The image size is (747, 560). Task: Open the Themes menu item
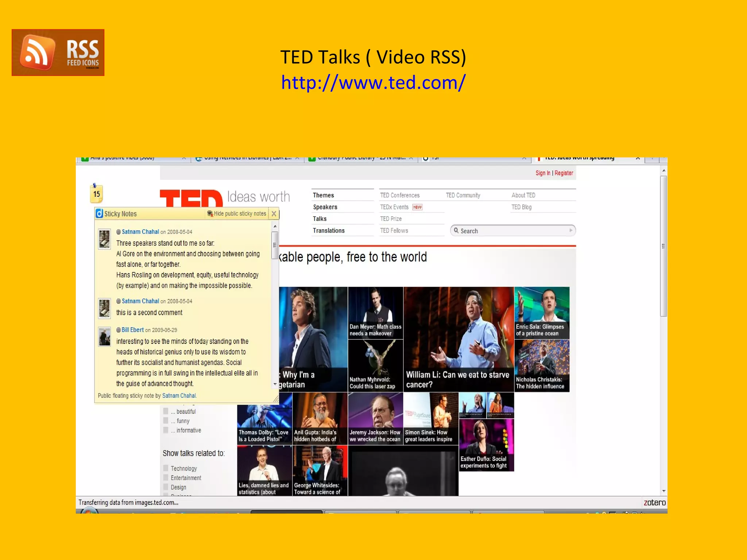pos(324,195)
